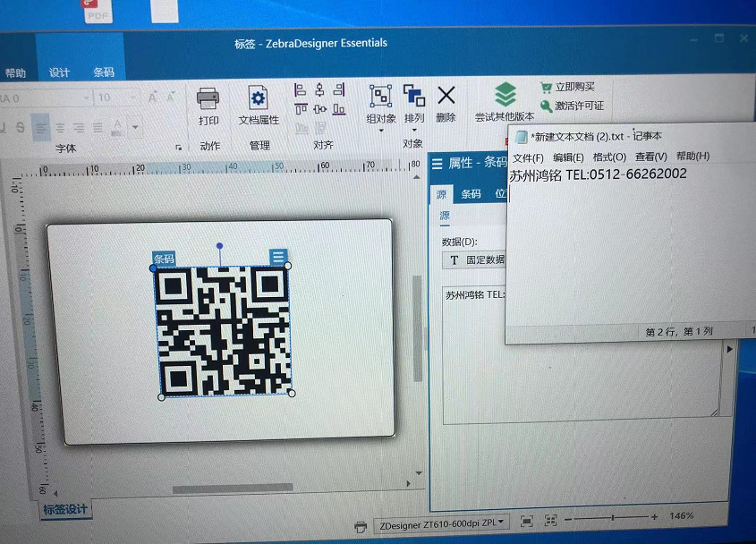Align selected objects to the left edge
756x544 pixels.
click(x=300, y=89)
